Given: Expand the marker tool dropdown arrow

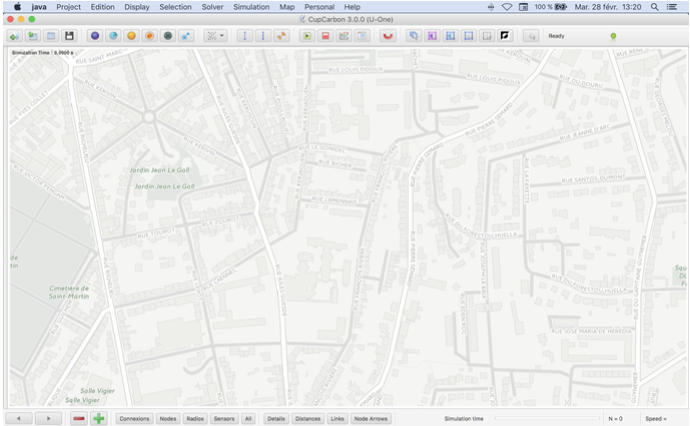Looking at the screenshot, I should tap(221, 36).
